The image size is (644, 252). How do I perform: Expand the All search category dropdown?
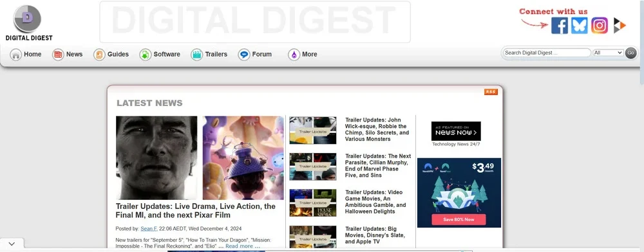608,53
